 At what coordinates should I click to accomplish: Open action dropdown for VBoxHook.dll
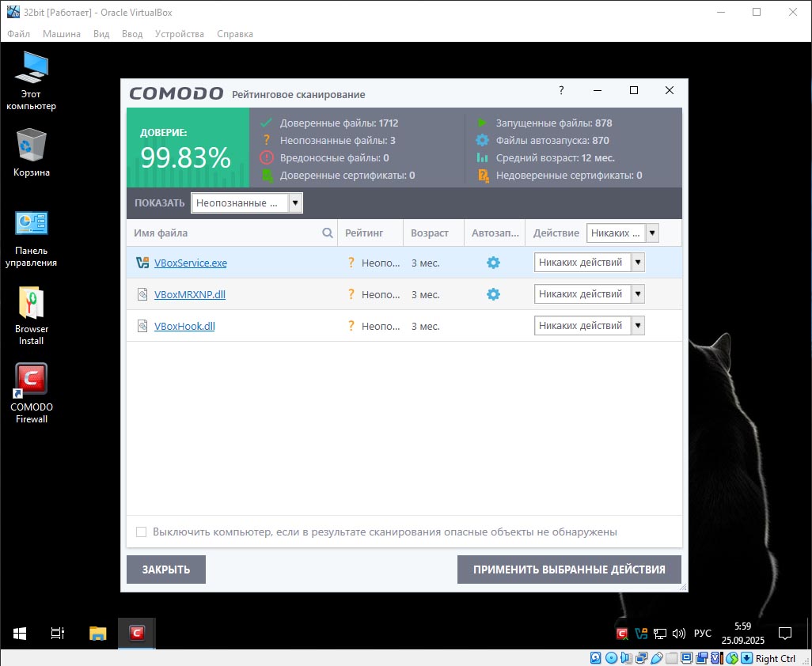point(590,326)
